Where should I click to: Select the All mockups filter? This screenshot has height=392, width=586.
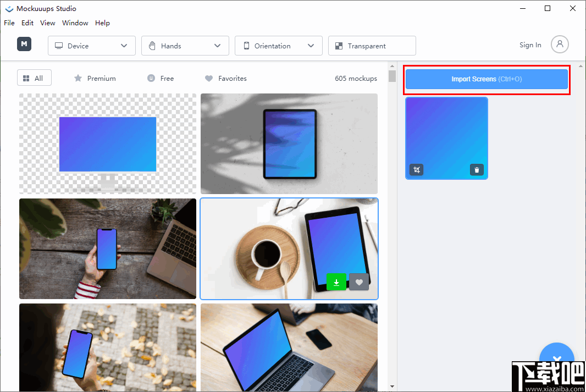(34, 78)
